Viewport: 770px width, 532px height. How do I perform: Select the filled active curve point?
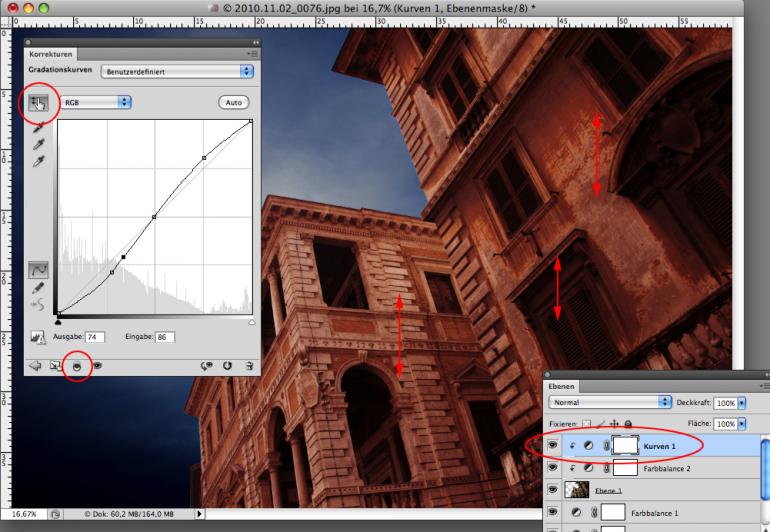coord(123,257)
